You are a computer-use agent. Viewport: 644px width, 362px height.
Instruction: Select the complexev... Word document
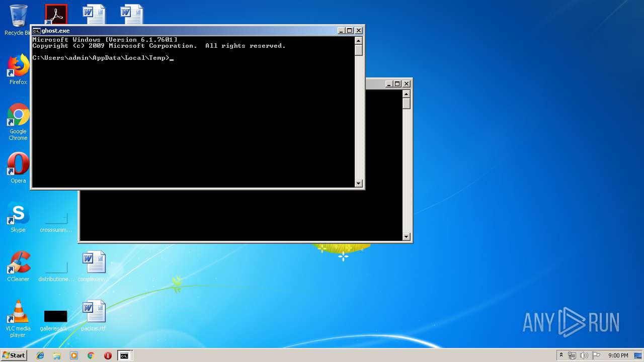point(94,266)
